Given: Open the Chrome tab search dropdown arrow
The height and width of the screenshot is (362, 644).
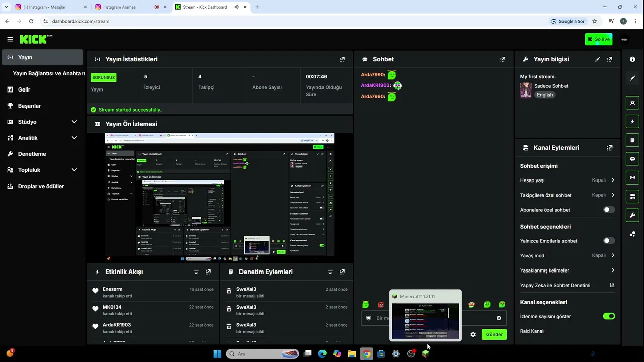Looking at the screenshot, I should tap(6, 7).
